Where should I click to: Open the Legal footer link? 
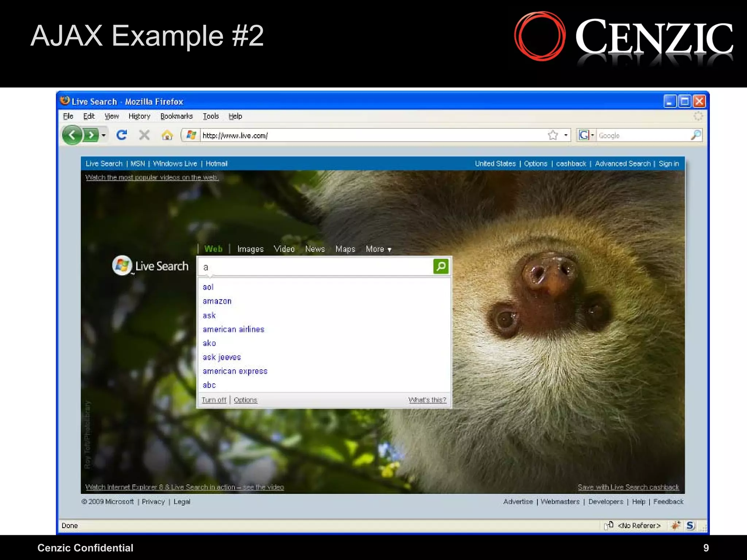(x=182, y=502)
